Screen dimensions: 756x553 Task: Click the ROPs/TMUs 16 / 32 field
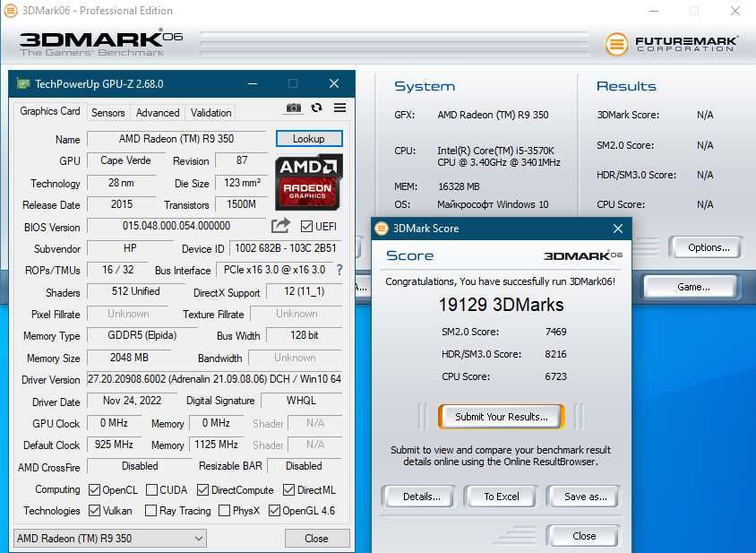(x=117, y=270)
